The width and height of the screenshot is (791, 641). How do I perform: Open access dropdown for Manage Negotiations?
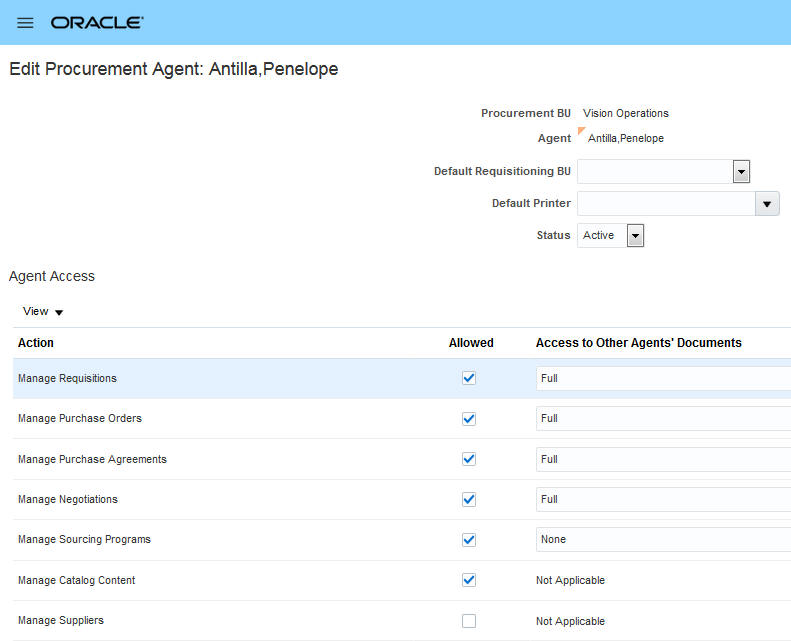pyautogui.click(x=663, y=499)
